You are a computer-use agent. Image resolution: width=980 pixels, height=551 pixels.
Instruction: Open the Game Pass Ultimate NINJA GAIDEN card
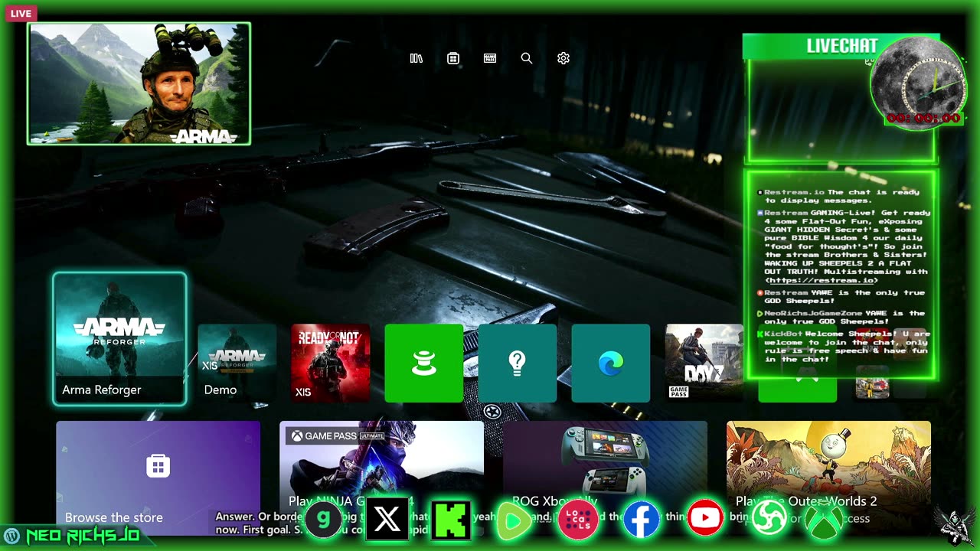click(381, 478)
